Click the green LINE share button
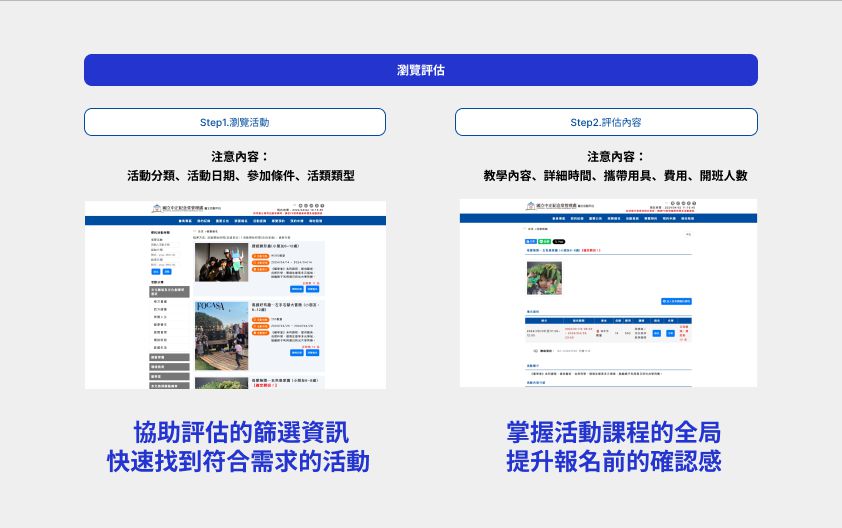842x528 pixels. click(x=544, y=241)
